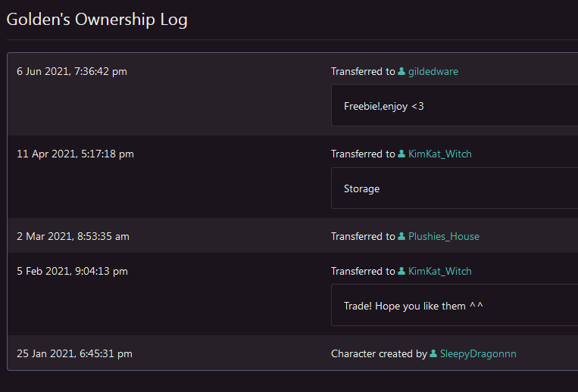Viewport: 578px width, 392px height.
Task: Click the "Golden's Ownership Log" heading
Action: [x=97, y=20]
